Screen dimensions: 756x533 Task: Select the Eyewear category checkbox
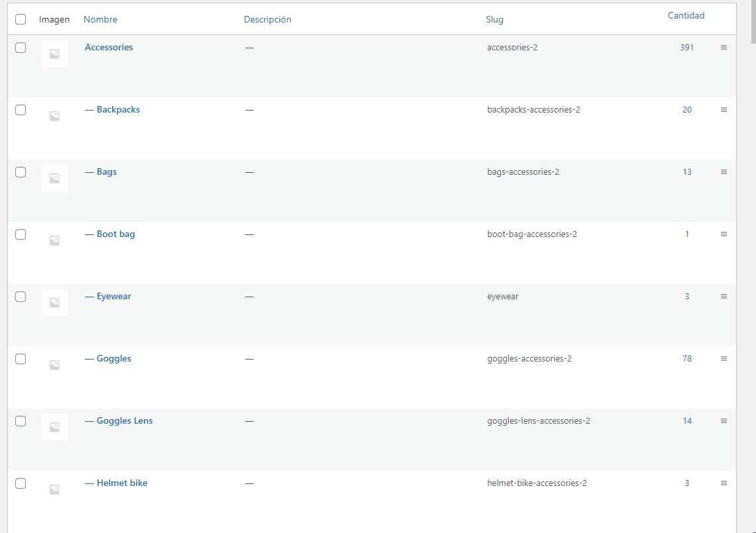[21, 296]
